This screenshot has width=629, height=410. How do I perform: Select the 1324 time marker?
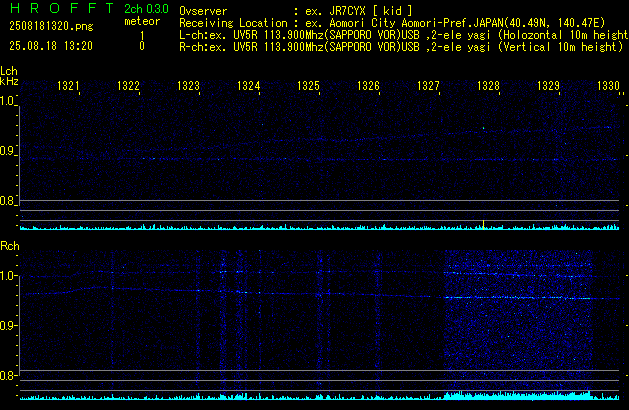[x=249, y=86]
